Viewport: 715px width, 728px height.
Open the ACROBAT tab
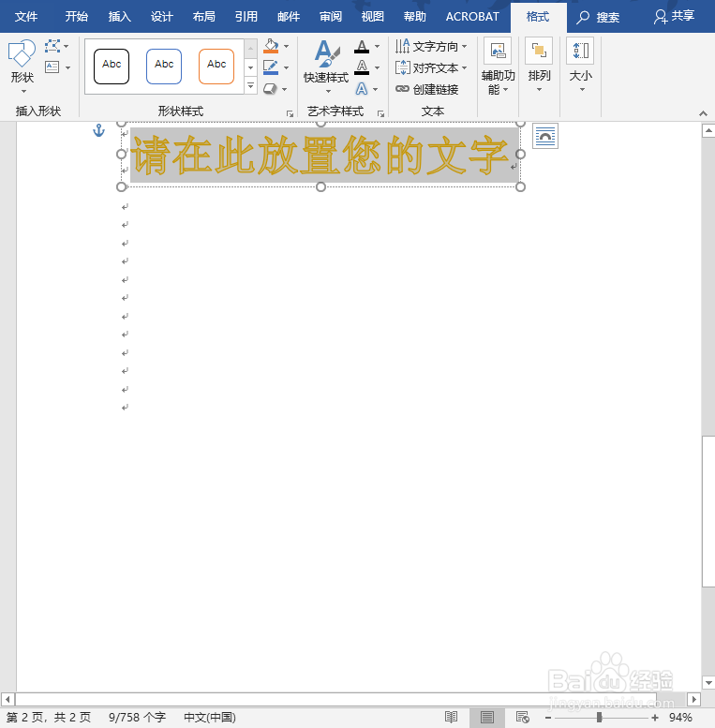(472, 17)
